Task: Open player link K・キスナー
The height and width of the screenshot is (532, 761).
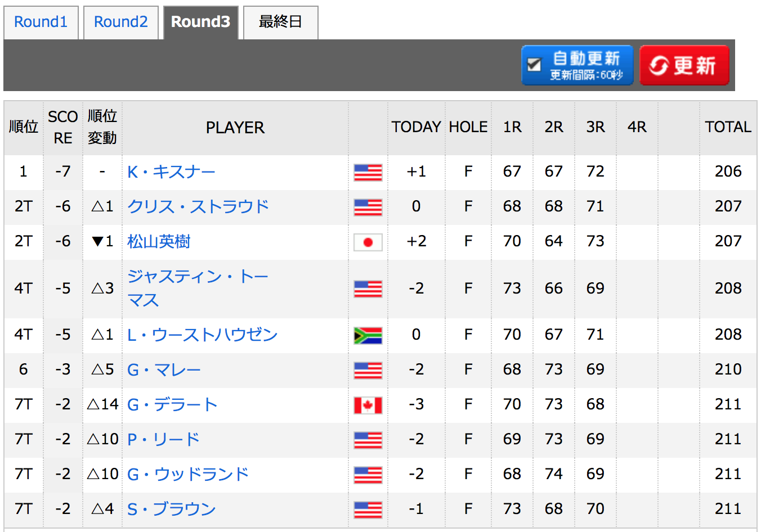Action: 171,172
